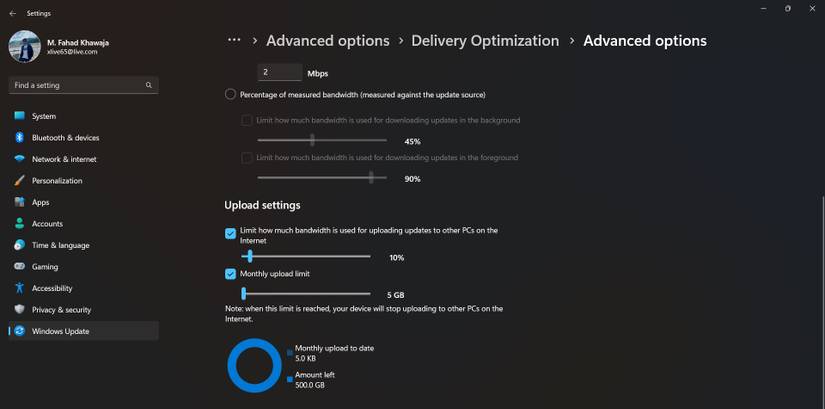Click the Mbps value input field
825x409 pixels.
pos(280,72)
